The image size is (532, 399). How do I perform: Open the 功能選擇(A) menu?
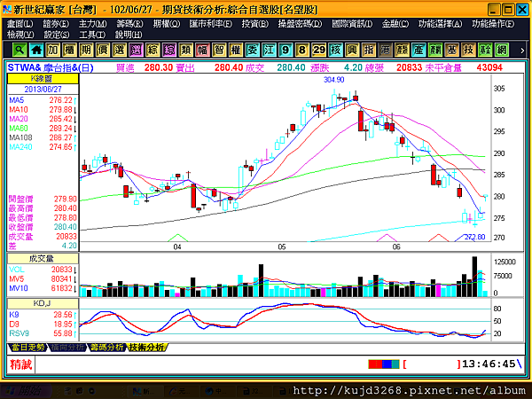point(440,24)
